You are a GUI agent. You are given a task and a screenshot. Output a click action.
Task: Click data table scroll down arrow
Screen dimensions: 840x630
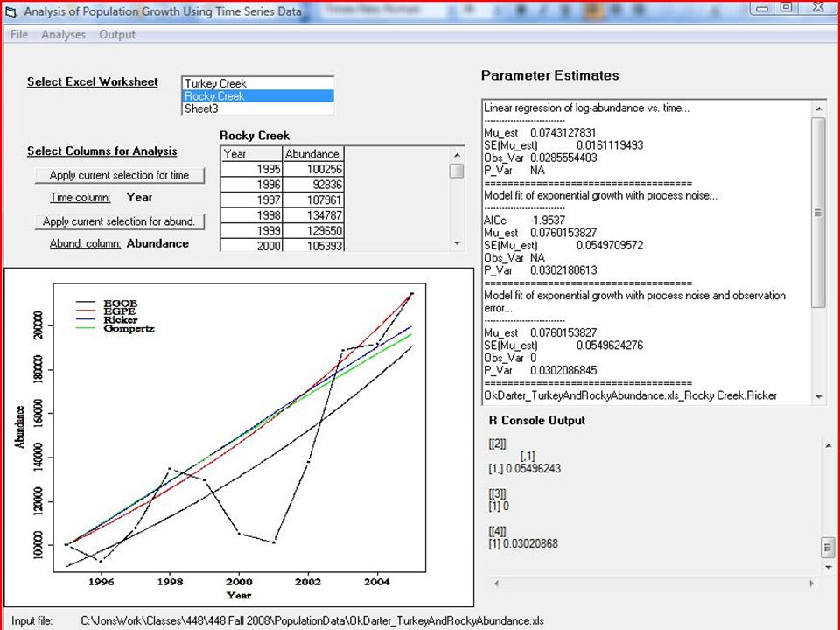click(457, 243)
